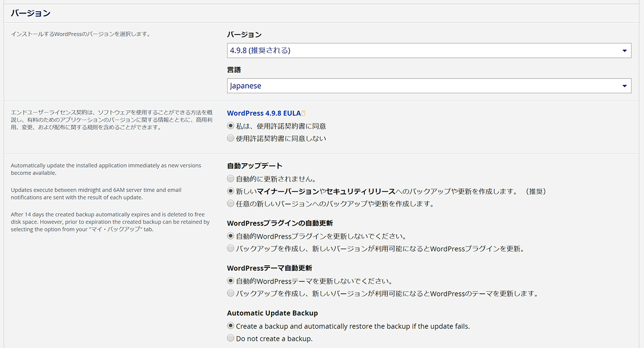Choose backup and update WordPressのテーマ option
This screenshot has height=348, width=644.
point(231,294)
